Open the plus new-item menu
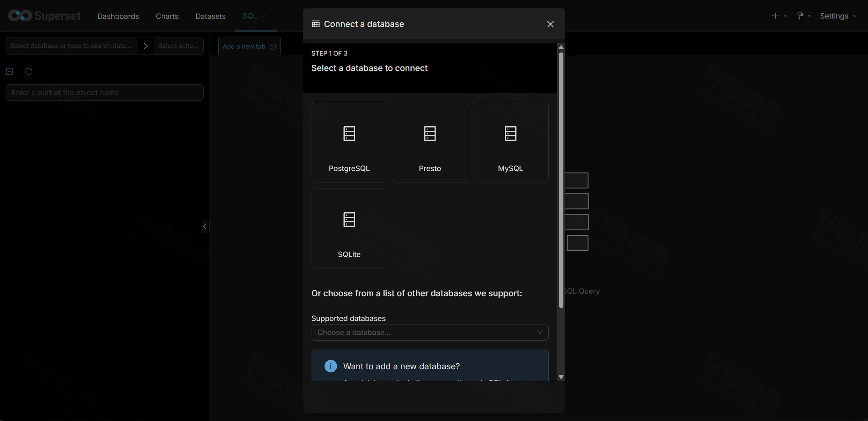868x421 pixels. 779,16
